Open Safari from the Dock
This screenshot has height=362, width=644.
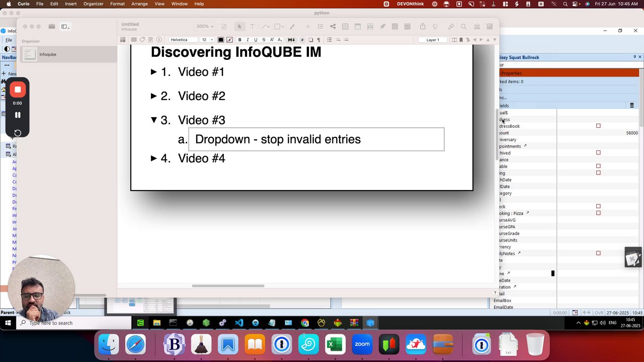pos(135,344)
